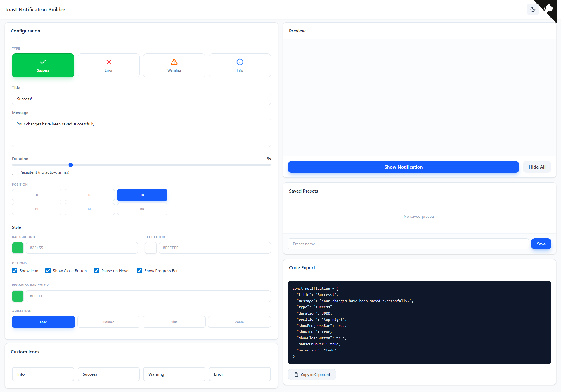
Task: Click Show Notification button
Action: coord(403,167)
